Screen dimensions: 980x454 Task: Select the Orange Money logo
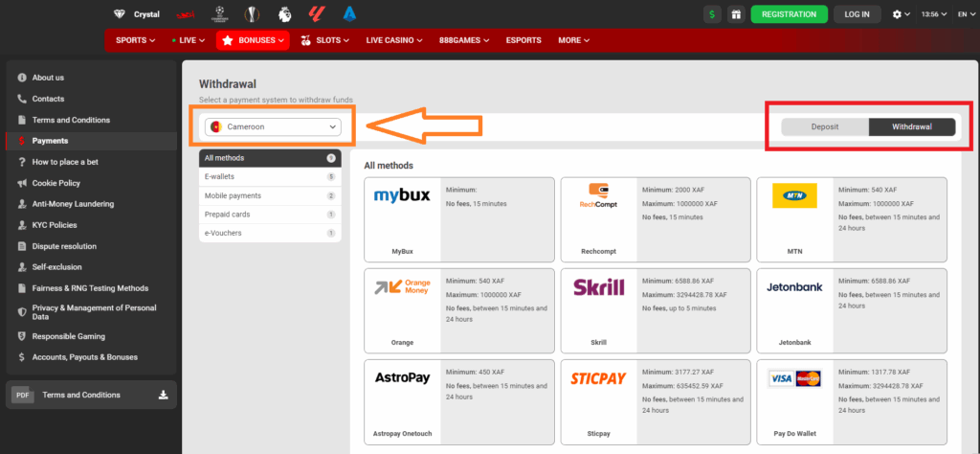pyautogui.click(x=402, y=287)
